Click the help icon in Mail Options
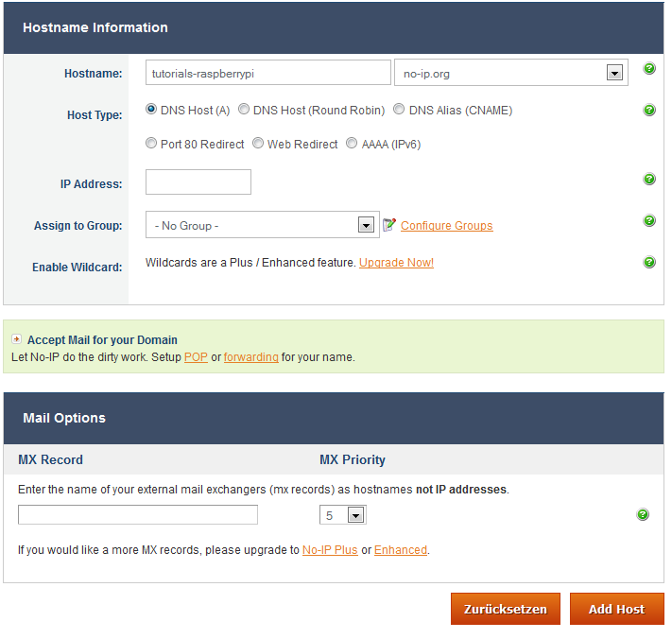The height and width of the screenshot is (639, 672). click(x=643, y=514)
